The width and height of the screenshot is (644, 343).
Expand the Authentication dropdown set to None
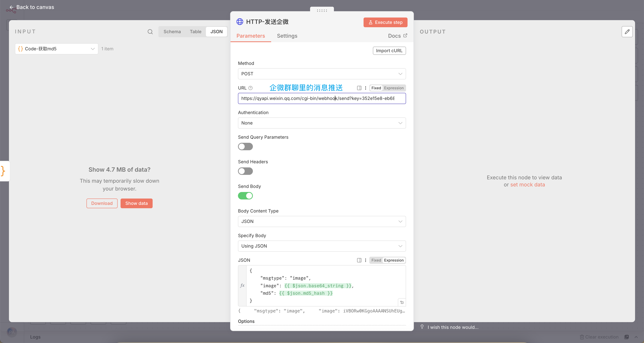pos(321,123)
